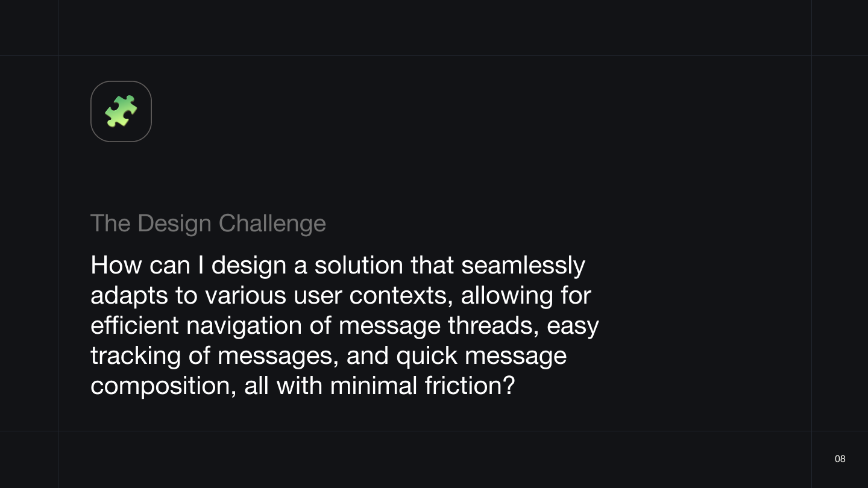Click the word "various" in the body text
868x488 pixels.
coord(246,296)
